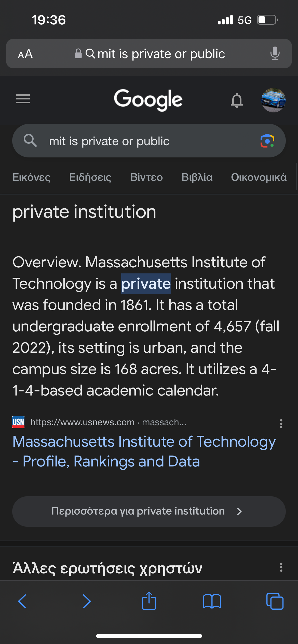Tap the Safari share icon
This screenshot has width=298, height=644.
pyautogui.click(x=149, y=601)
